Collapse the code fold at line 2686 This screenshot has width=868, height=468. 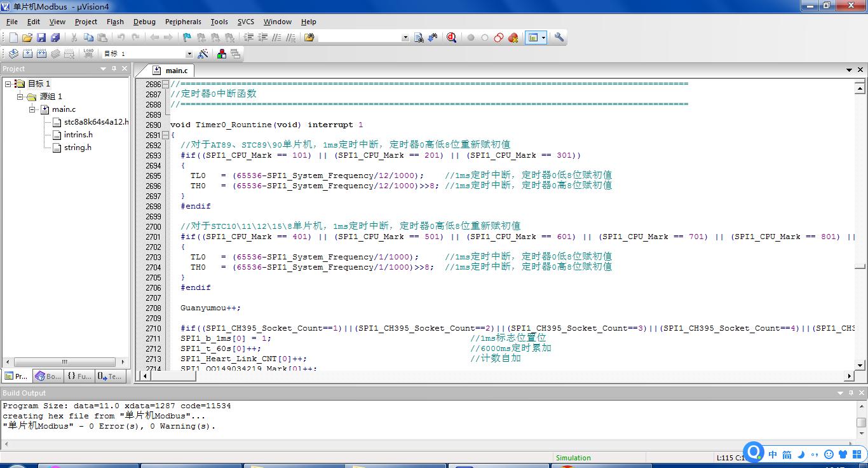[165, 84]
